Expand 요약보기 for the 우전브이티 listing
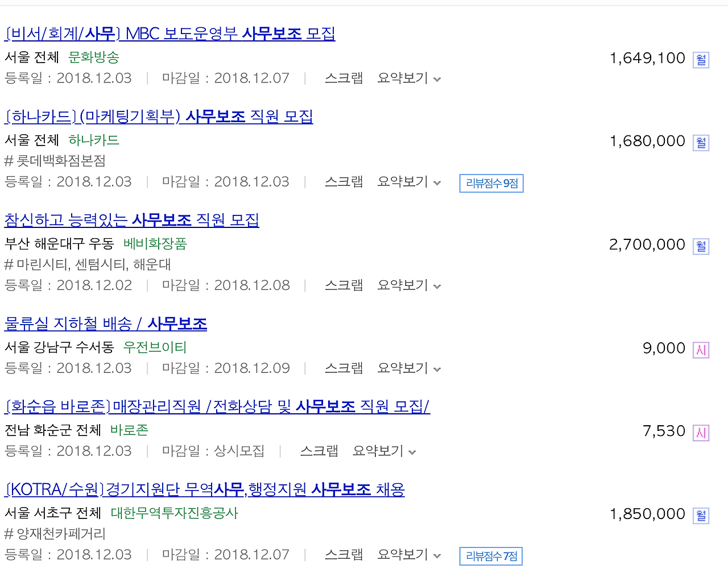The width and height of the screenshot is (728, 577). coord(409,368)
